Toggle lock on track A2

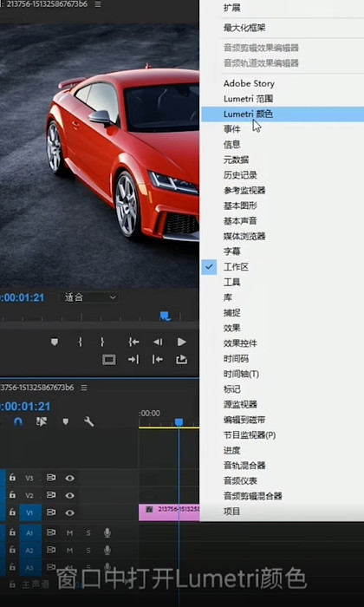tap(12, 550)
